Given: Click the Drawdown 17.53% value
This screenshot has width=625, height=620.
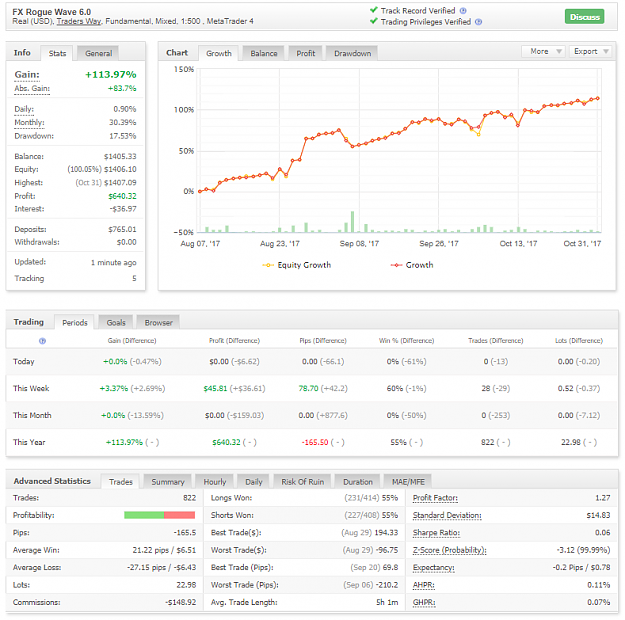Looking at the screenshot, I should tap(123, 136).
